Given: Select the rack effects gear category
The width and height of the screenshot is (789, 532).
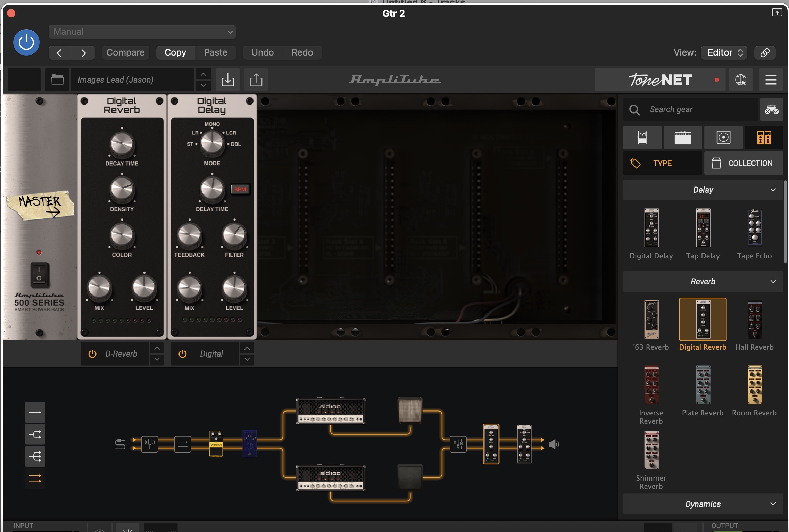Looking at the screenshot, I should coord(764,138).
